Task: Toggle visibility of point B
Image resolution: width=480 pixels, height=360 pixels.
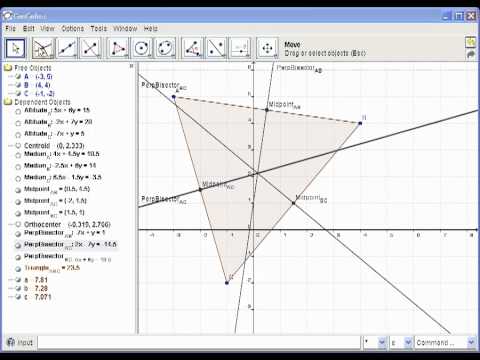Action: 18,85
